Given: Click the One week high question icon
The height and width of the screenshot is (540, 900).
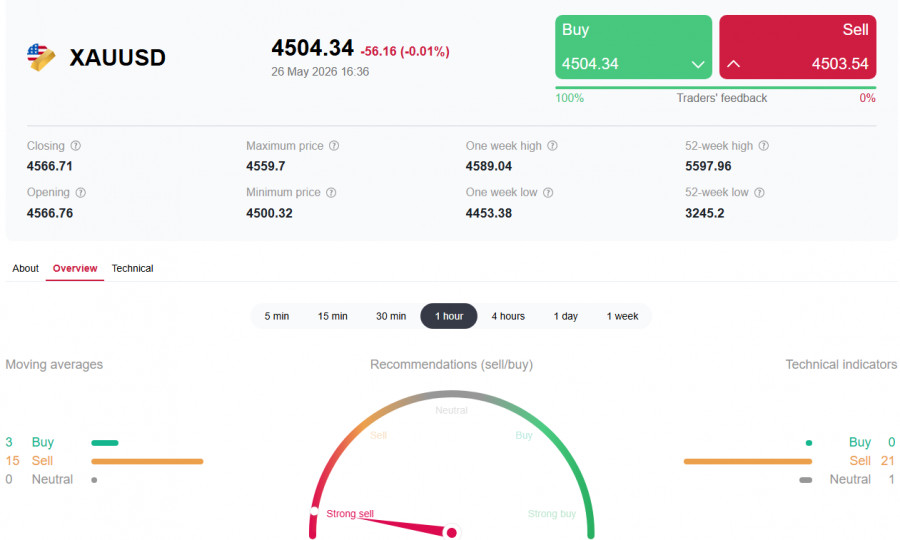Looking at the screenshot, I should pyautogui.click(x=552, y=146).
